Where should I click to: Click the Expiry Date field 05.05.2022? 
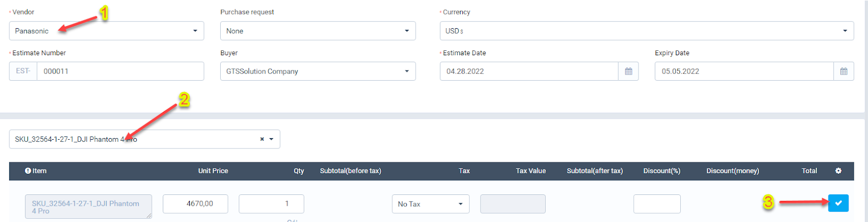(744, 71)
